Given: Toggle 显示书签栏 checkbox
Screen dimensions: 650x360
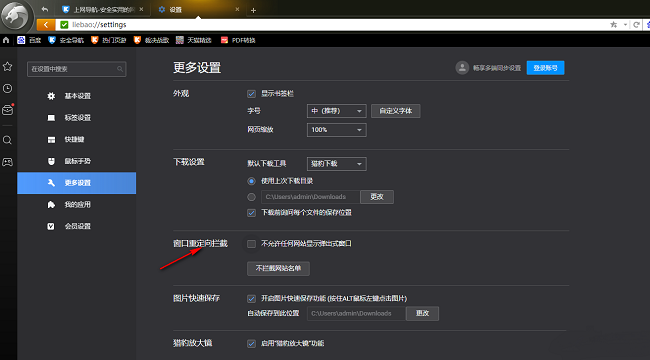Looking at the screenshot, I should [x=251, y=94].
